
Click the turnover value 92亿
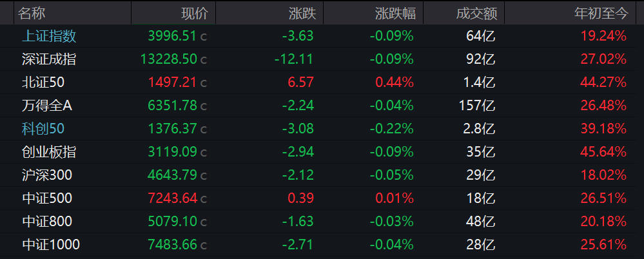click(x=481, y=59)
